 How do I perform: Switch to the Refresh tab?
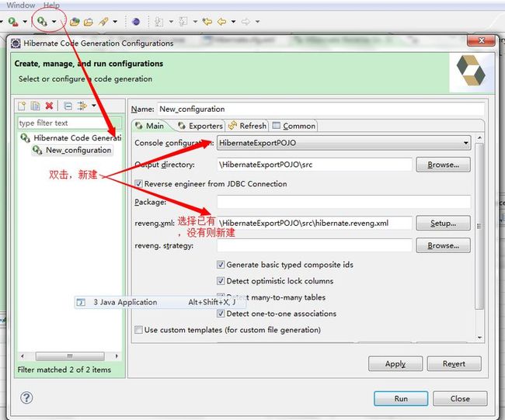247,126
